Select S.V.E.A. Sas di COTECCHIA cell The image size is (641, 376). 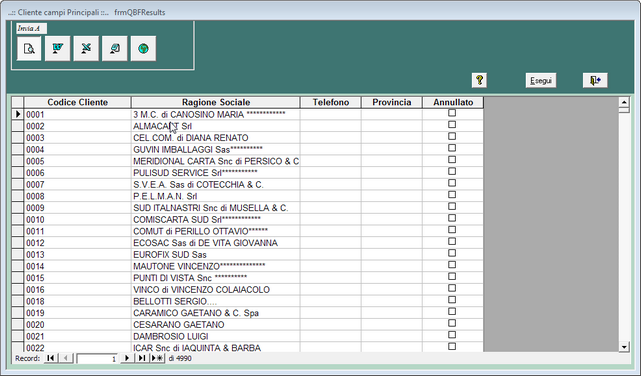coord(215,185)
